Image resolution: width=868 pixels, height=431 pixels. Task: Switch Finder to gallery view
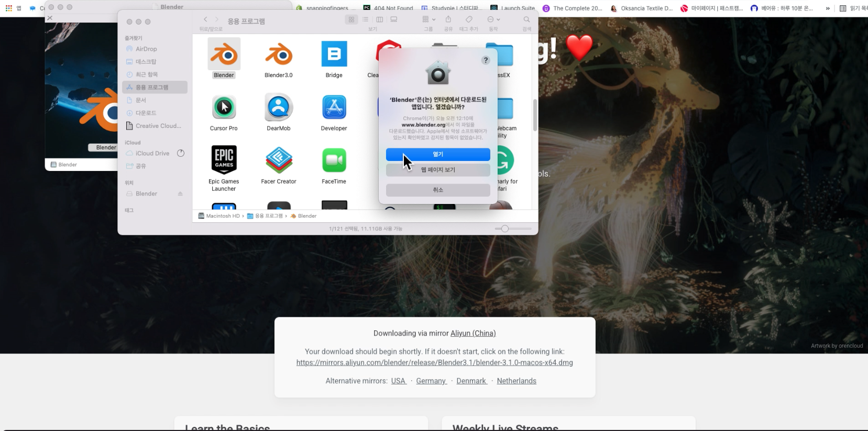click(x=394, y=19)
